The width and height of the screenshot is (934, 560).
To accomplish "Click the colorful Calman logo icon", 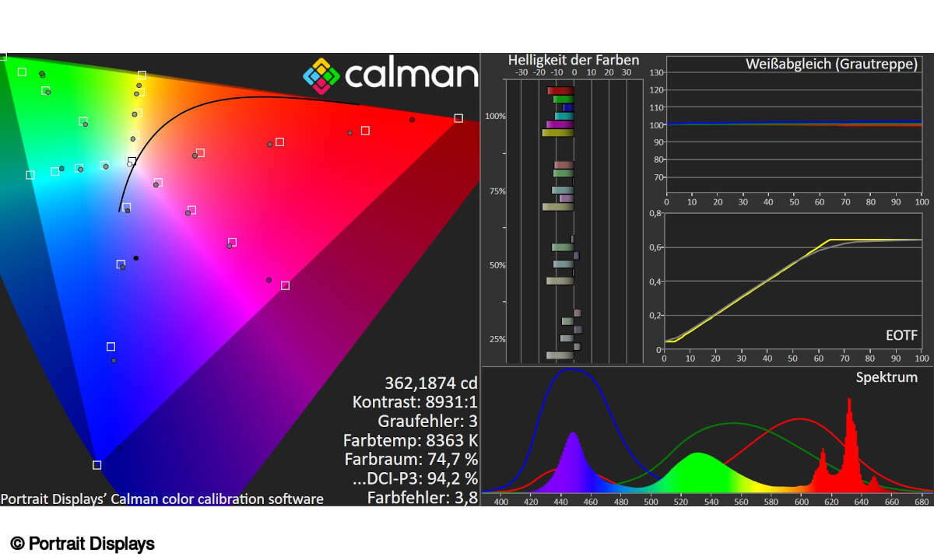I will click(x=321, y=75).
